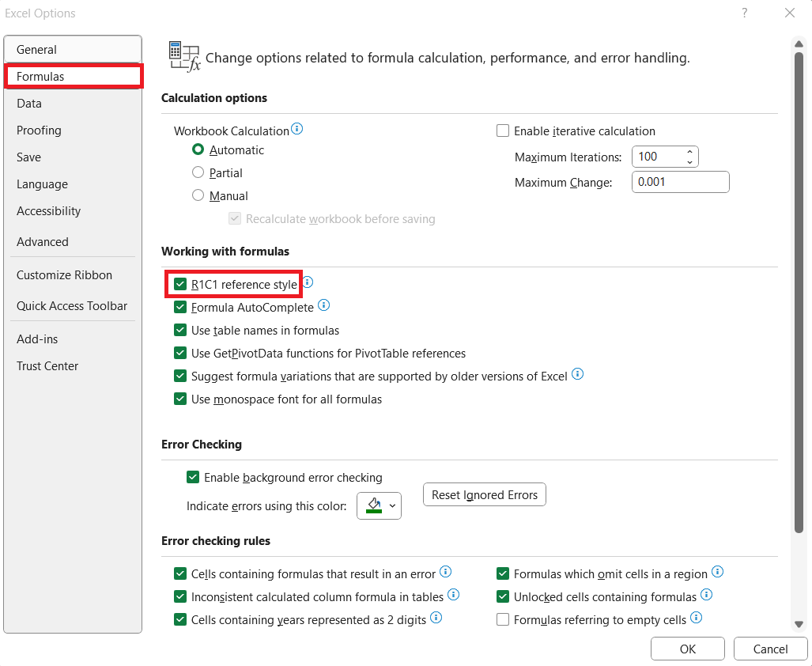This screenshot has height=666, width=812.
Task: Decrease Maximum Iterations with down arrow
Action: coord(689,162)
